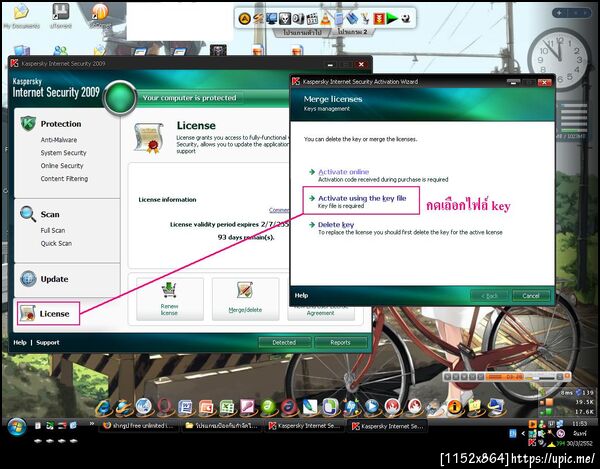Select Content Filtering under Protection
Viewport: 600px width, 469px height.
pyautogui.click(x=64, y=179)
